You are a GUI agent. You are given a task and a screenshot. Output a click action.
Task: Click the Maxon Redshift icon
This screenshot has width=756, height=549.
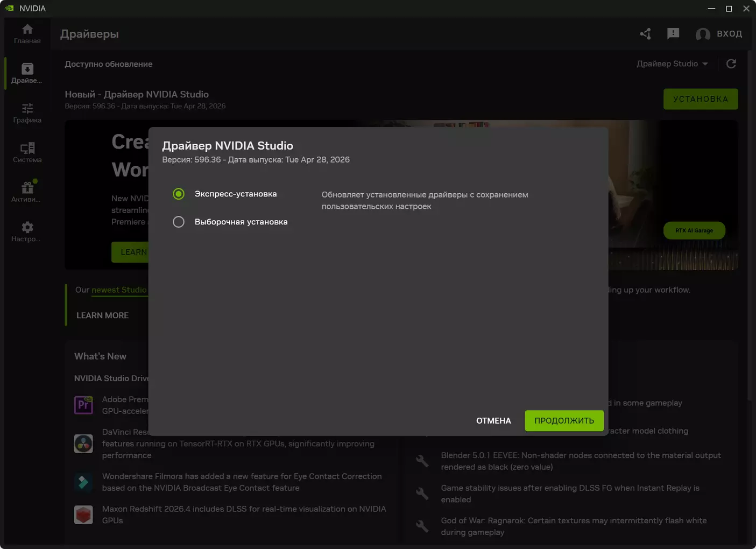coord(83,515)
